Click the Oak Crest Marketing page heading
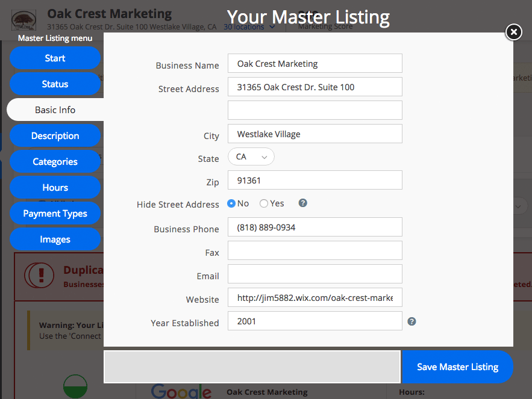This screenshot has width=532, height=399. (x=109, y=14)
